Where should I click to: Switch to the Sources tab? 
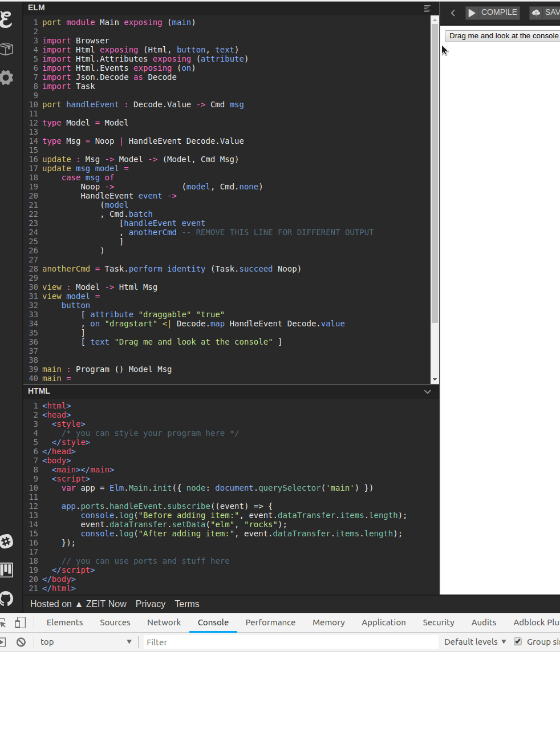[x=115, y=622]
